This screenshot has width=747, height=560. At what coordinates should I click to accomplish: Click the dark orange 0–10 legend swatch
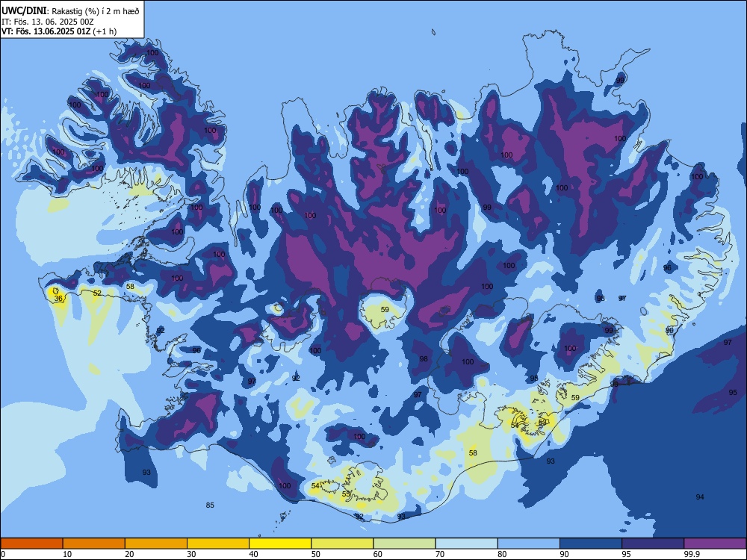click(x=31, y=544)
